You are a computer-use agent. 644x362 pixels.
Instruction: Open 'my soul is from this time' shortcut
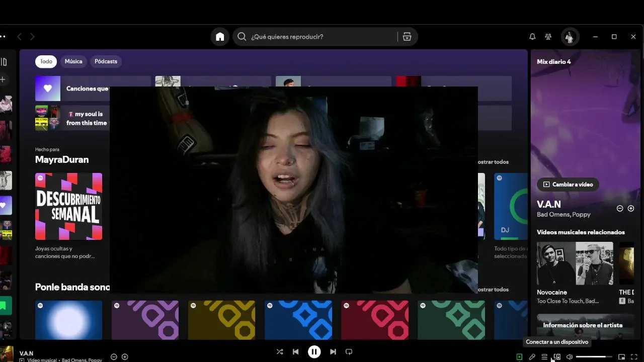[72, 118]
